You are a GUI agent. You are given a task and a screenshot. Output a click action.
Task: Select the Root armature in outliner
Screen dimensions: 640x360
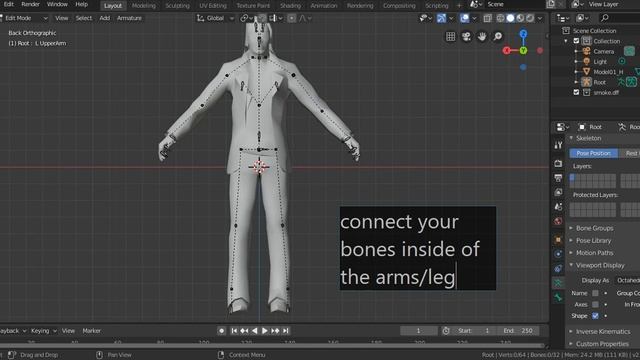click(x=600, y=82)
